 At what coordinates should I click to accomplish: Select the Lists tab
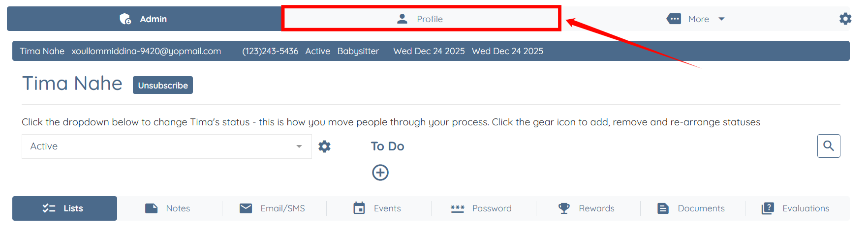point(64,208)
